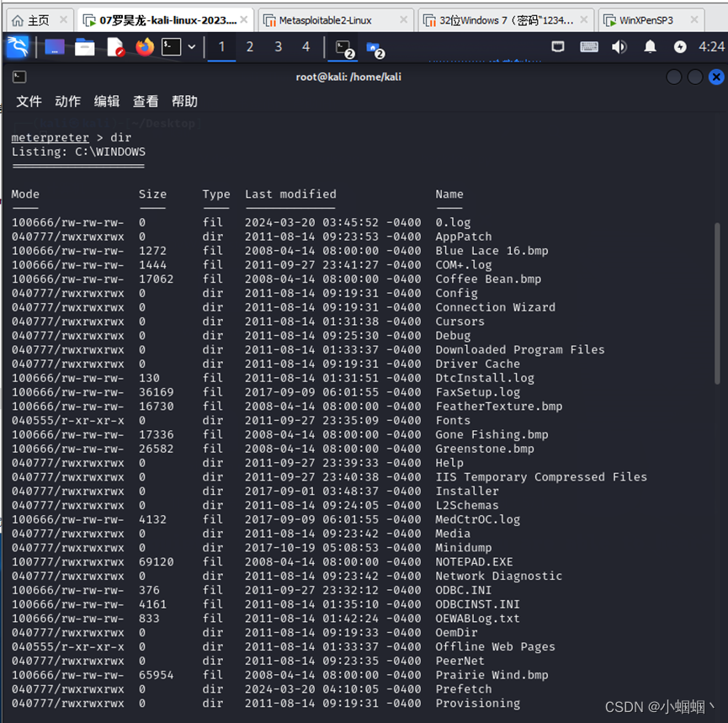Screen dimensions: 728x723
Task: Switch to workspace 2
Action: click(249, 47)
